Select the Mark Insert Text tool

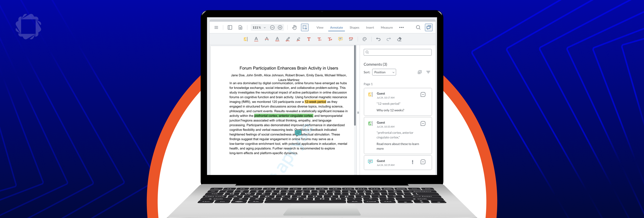pos(319,39)
